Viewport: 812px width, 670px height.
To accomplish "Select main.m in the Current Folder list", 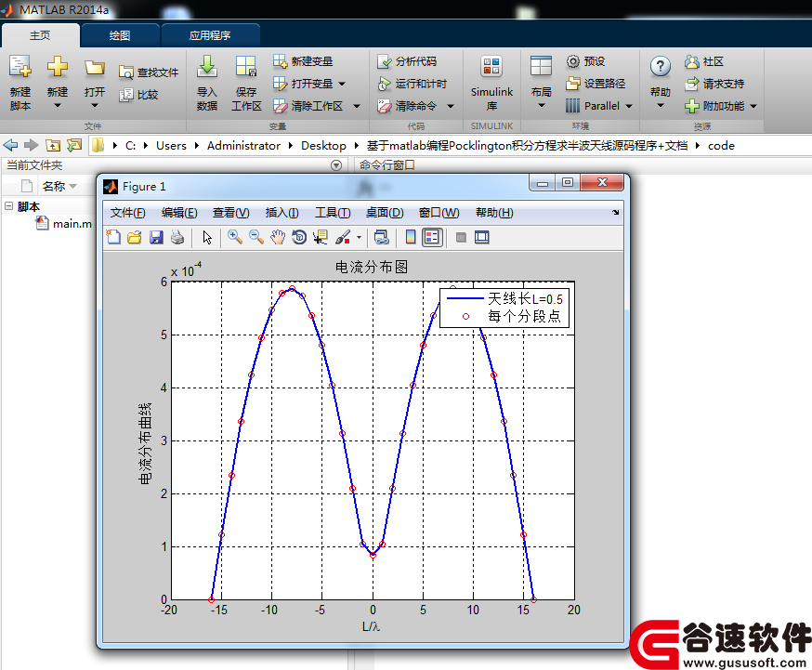I will pyautogui.click(x=64, y=224).
